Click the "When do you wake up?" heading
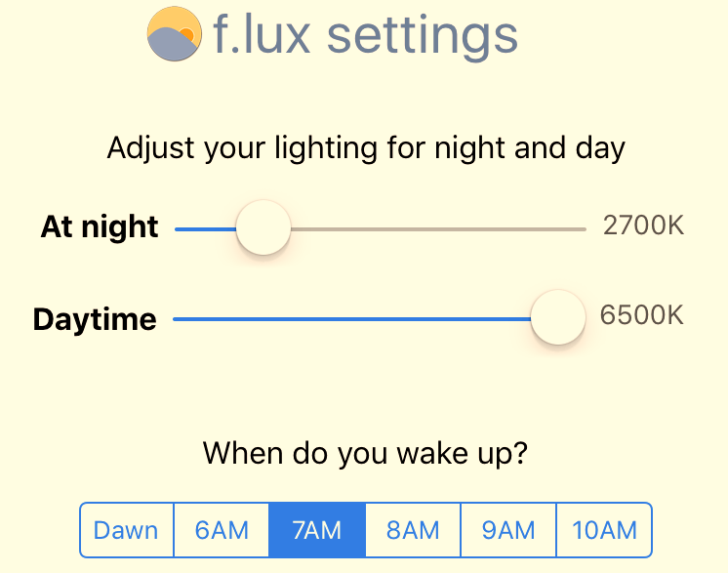The width and height of the screenshot is (728, 573). pyautogui.click(x=365, y=454)
